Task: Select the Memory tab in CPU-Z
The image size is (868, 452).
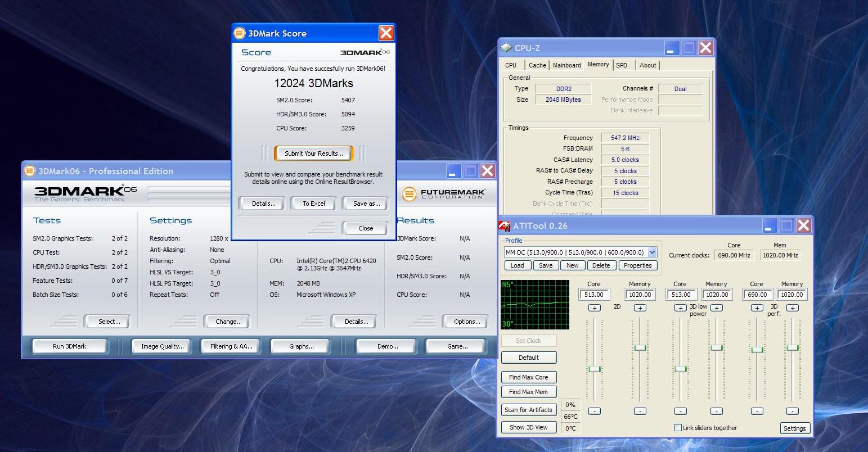Action: (598, 65)
